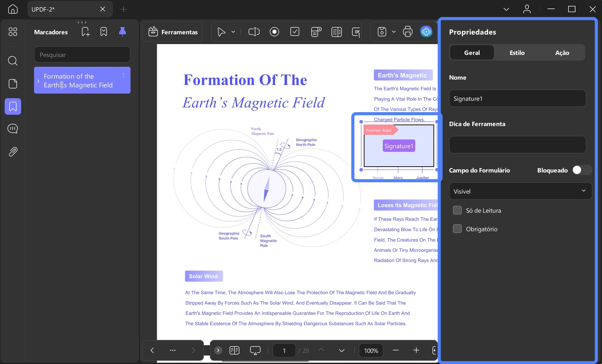The image size is (602, 364).
Task: Open the save options dropdown arrow
Action: (394, 32)
